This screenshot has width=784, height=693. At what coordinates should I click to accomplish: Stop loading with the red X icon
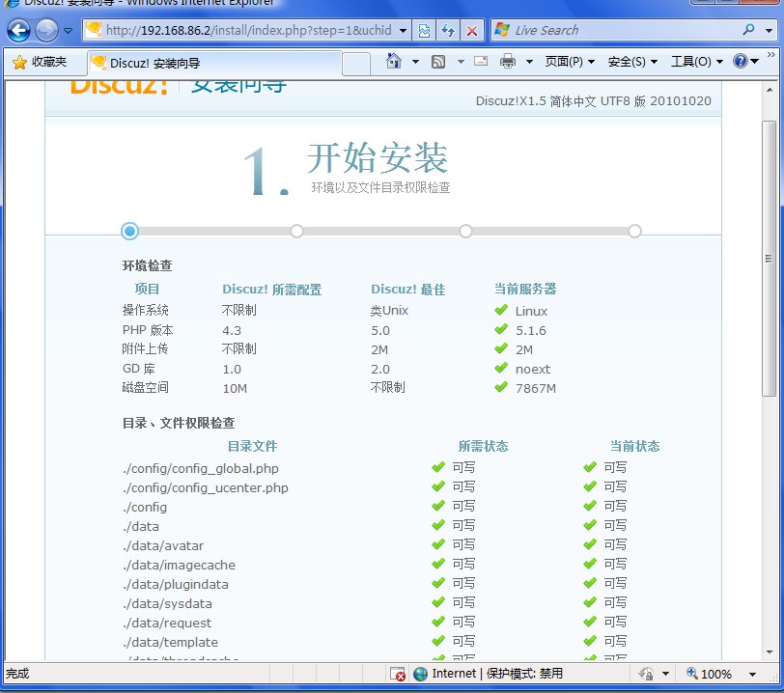click(471, 31)
